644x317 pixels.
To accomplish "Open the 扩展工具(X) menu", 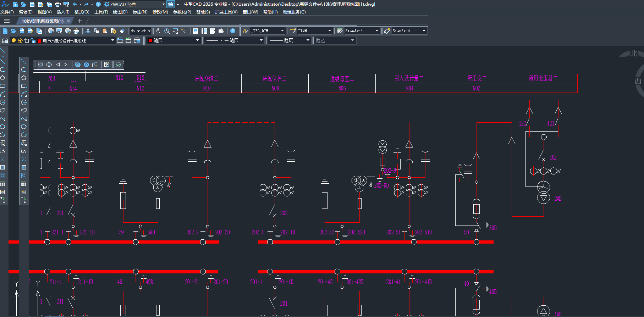I will [x=226, y=12].
